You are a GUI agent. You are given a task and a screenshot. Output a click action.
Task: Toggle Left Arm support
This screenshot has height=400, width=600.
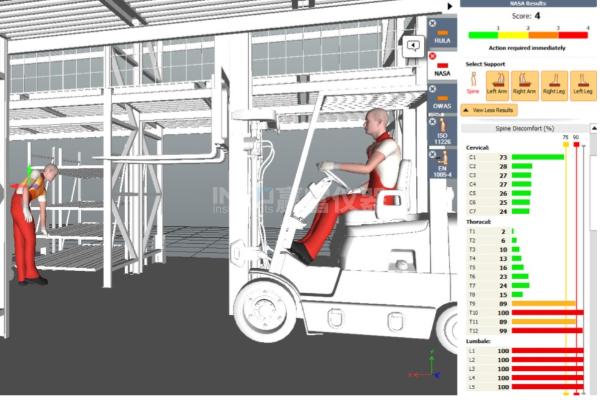[x=497, y=83]
